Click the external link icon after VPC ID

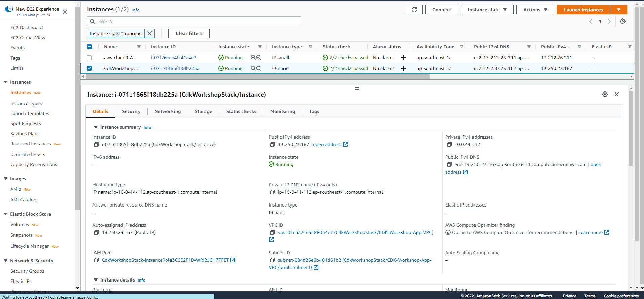tap(271, 240)
